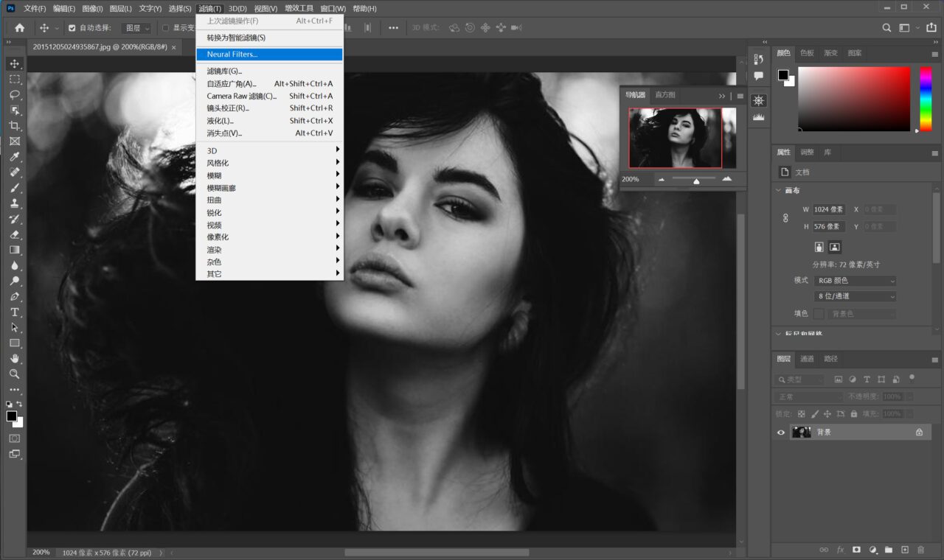Delete layer with trash icon

pyautogui.click(x=920, y=550)
